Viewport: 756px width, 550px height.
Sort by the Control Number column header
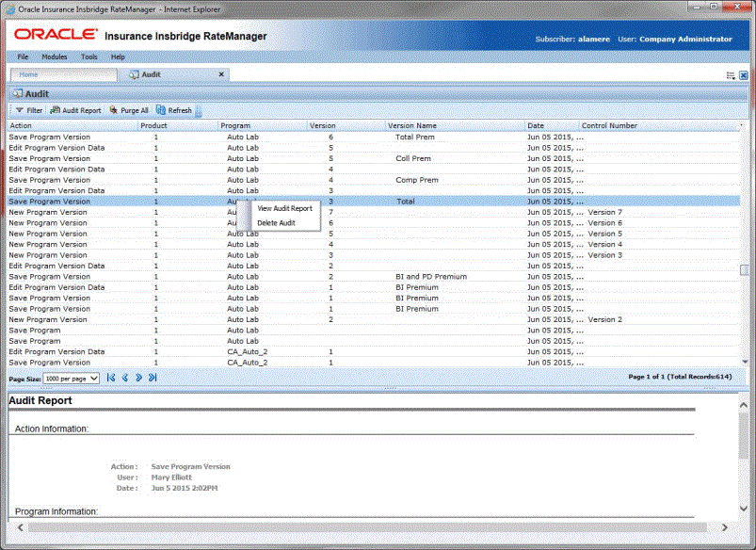click(609, 125)
